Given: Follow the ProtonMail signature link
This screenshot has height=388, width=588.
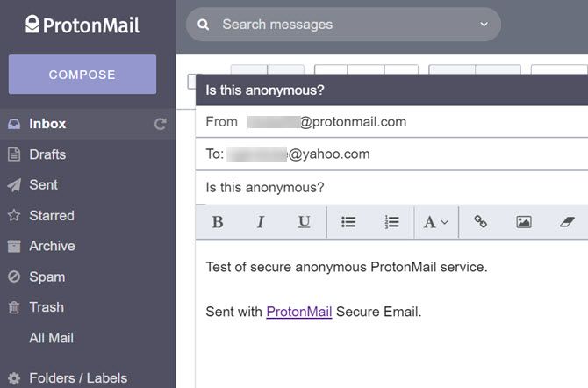Looking at the screenshot, I should point(298,312).
